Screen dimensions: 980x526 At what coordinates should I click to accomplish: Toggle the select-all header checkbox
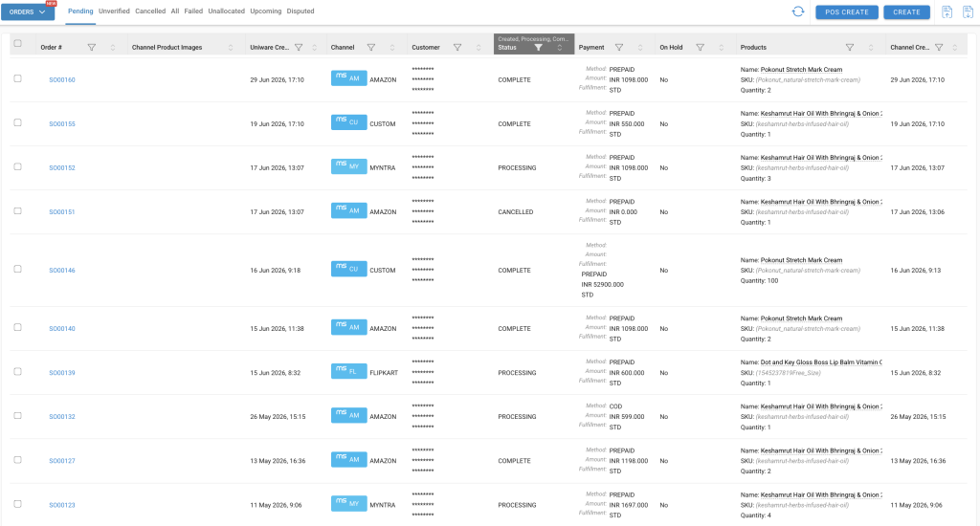point(17,44)
